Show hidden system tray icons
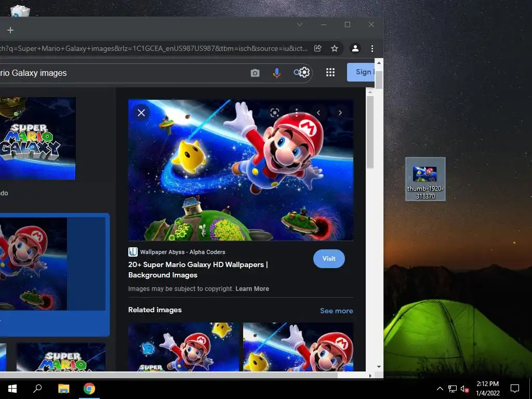The height and width of the screenshot is (399, 532). pos(440,389)
